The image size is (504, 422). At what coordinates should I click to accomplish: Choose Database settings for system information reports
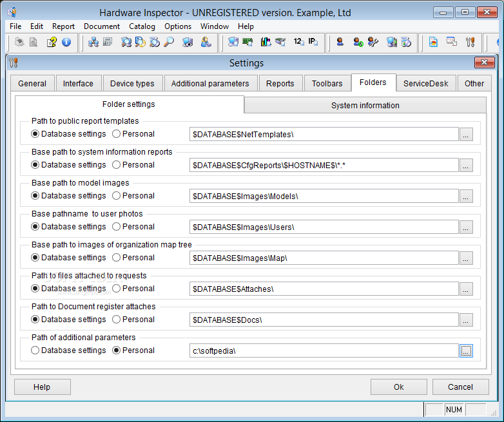point(68,164)
